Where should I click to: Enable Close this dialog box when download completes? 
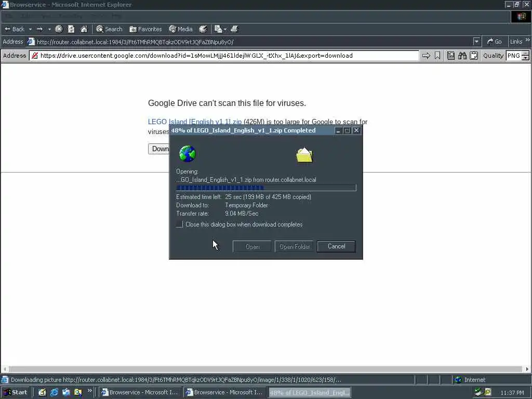[179, 224]
